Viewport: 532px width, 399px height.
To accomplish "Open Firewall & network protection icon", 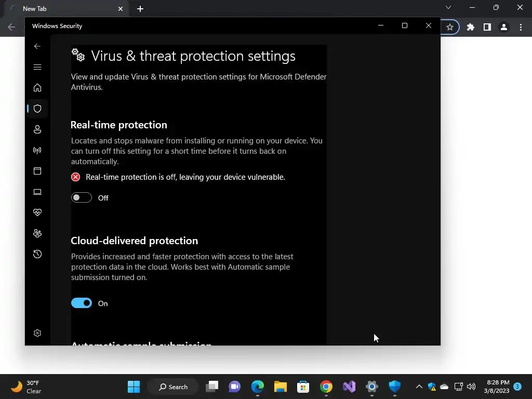I will [37, 150].
